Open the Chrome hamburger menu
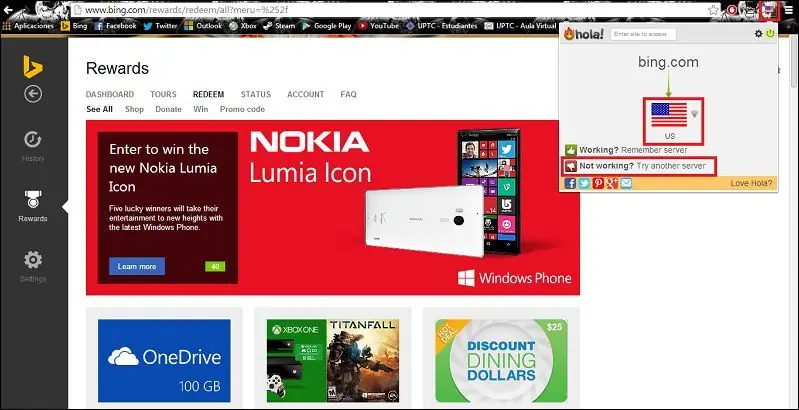 [x=788, y=10]
